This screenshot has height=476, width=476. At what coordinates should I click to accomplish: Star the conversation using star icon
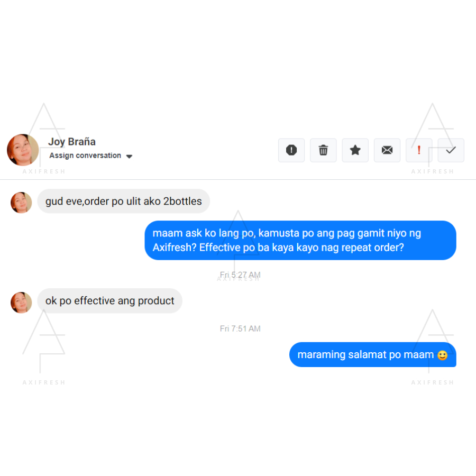(355, 150)
